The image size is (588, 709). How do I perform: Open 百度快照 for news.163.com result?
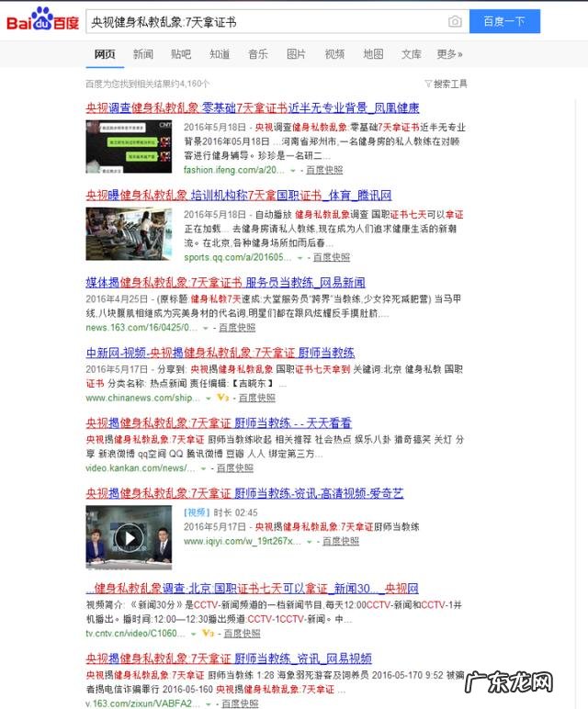click(237, 327)
